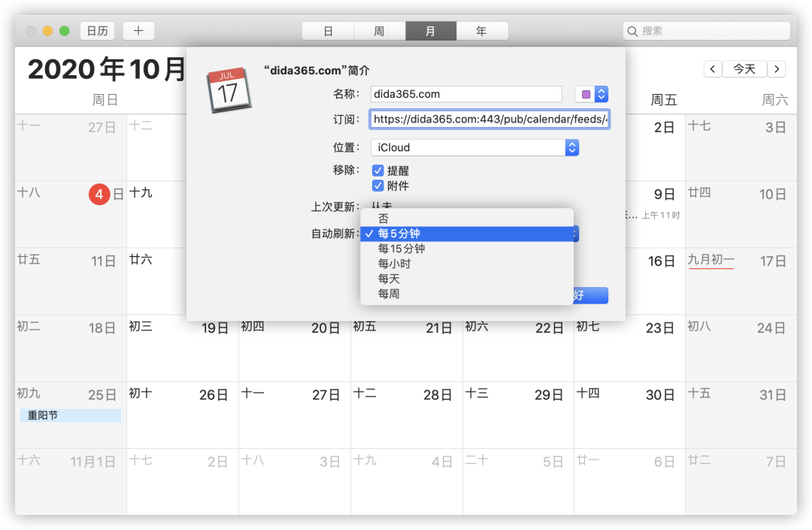
Task: Select the 10日 day cell
Action: pos(741,214)
